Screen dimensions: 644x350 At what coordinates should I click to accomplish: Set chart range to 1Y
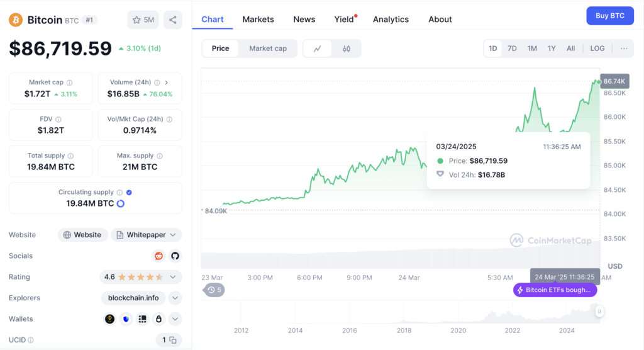tap(552, 48)
